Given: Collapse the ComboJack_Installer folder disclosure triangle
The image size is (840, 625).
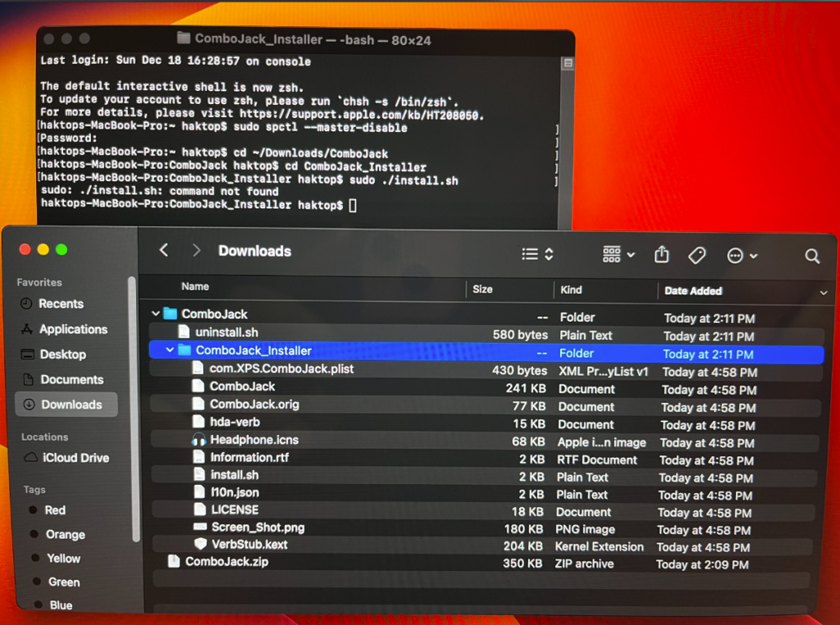Looking at the screenshot, I should tap(170, 351).
